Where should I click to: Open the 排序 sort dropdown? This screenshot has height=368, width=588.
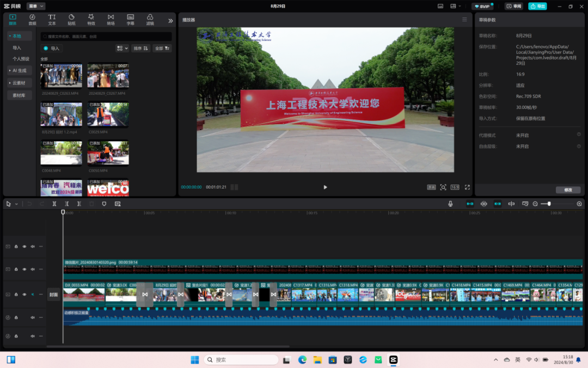tap(140, 48)
